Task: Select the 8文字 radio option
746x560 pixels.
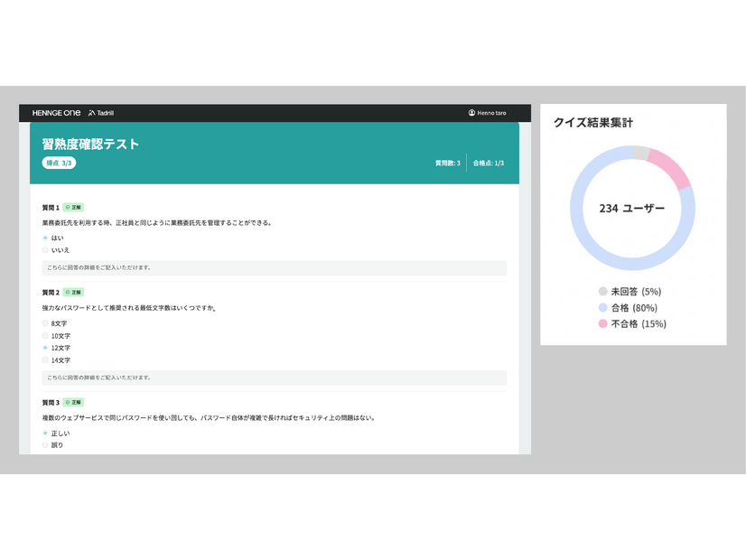Action: tap(45, 322)
